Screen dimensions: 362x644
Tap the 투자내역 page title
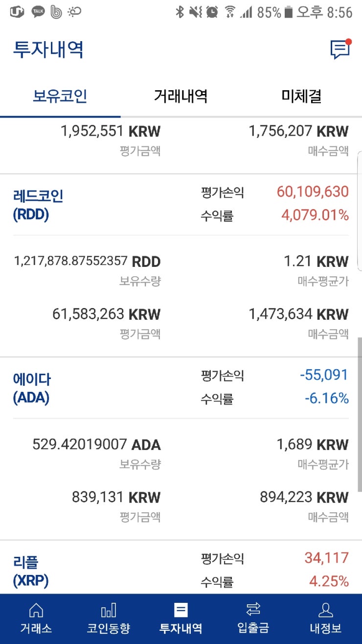(48, 49)
